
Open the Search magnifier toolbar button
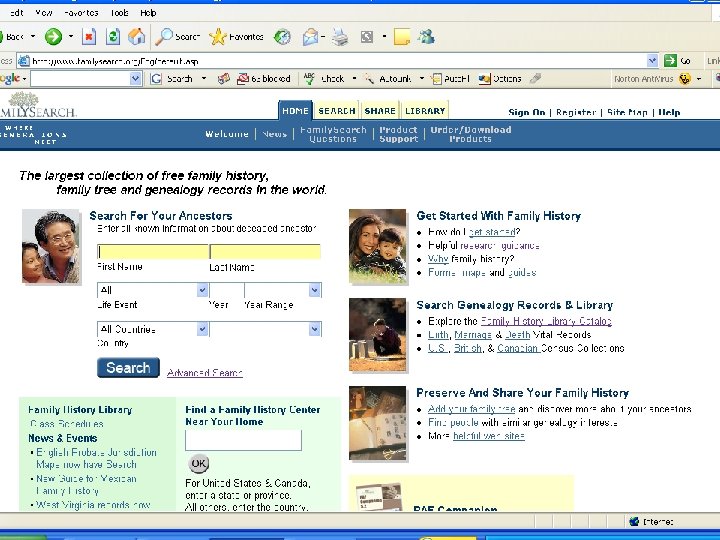[x=177, y=37]
